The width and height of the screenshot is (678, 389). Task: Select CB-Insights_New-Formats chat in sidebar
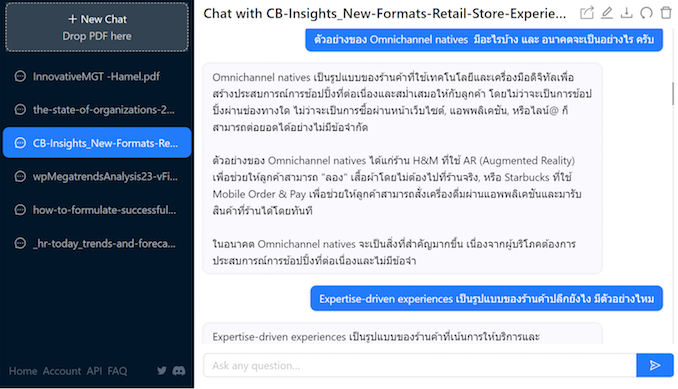pyautogui.click(x=97, y=143)
